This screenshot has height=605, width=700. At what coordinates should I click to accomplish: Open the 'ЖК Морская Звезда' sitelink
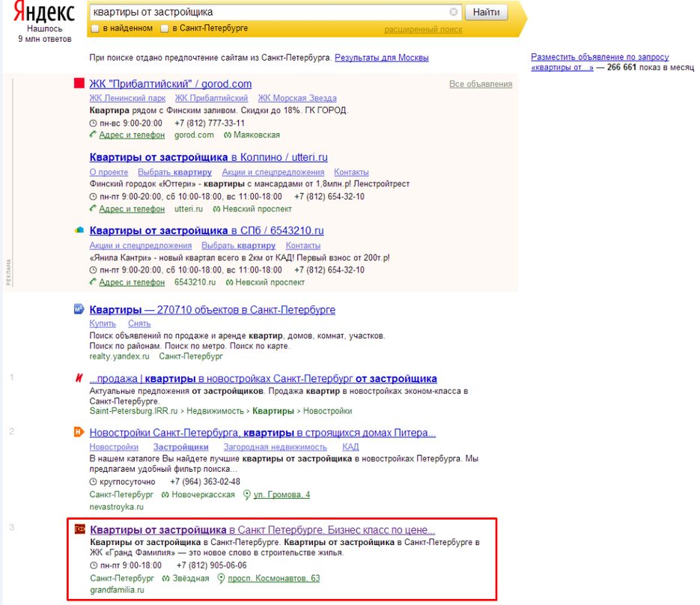click(297, 98)
